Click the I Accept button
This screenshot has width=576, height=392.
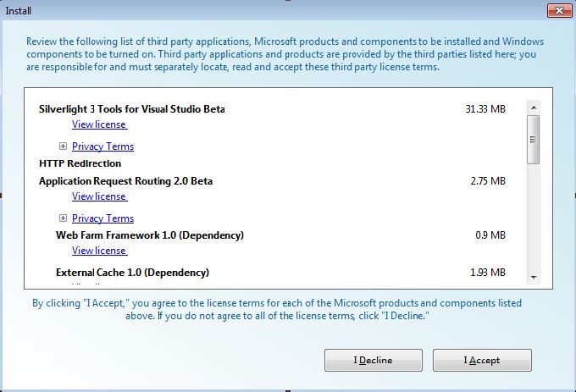482,360
